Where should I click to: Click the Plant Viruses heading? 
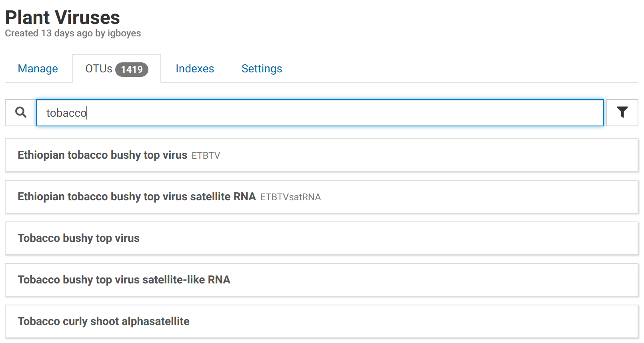[62, 18]
